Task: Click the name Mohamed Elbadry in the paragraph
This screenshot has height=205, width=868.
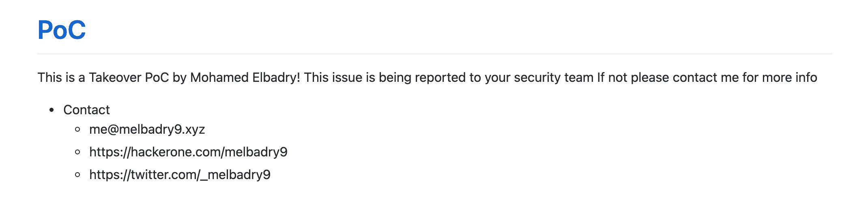Action: (x=245, y=77)
